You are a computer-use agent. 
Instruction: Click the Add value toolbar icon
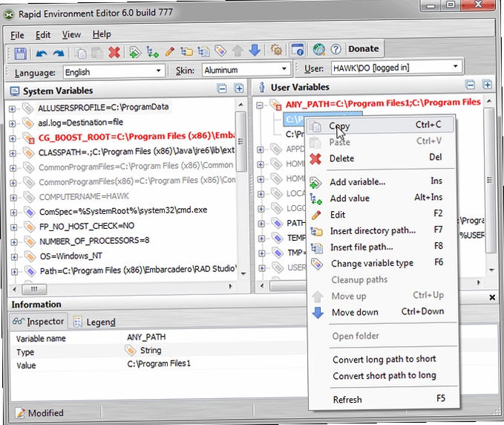point(152,52)
